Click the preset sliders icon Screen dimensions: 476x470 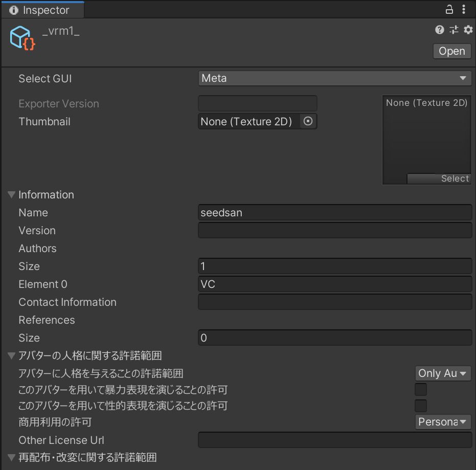click(454, 30)
